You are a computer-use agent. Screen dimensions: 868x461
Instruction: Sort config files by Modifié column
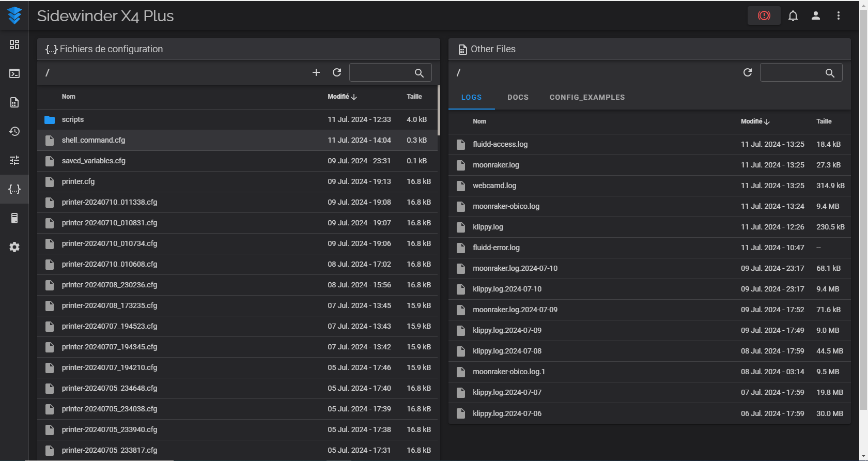pos(342,97)
